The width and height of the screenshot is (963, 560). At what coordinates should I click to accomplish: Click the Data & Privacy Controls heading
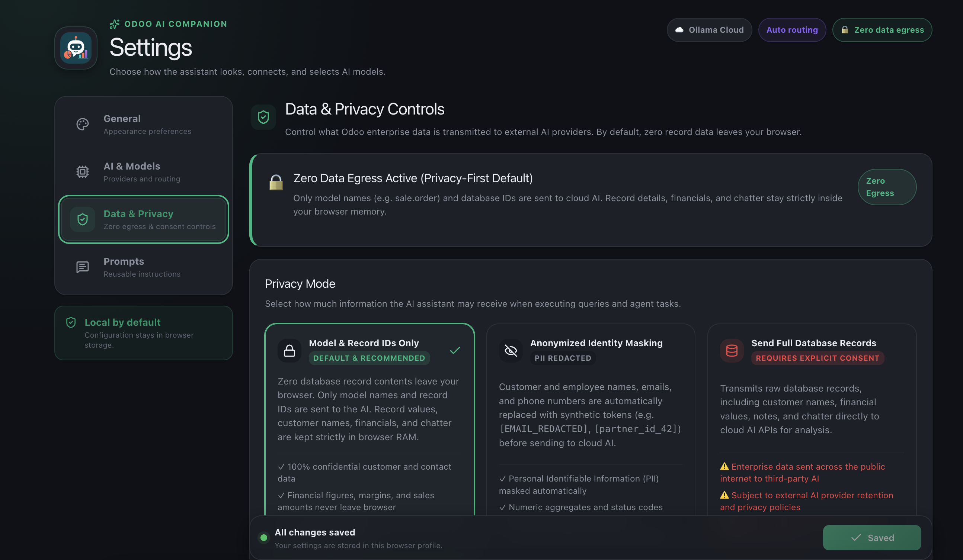365,109
